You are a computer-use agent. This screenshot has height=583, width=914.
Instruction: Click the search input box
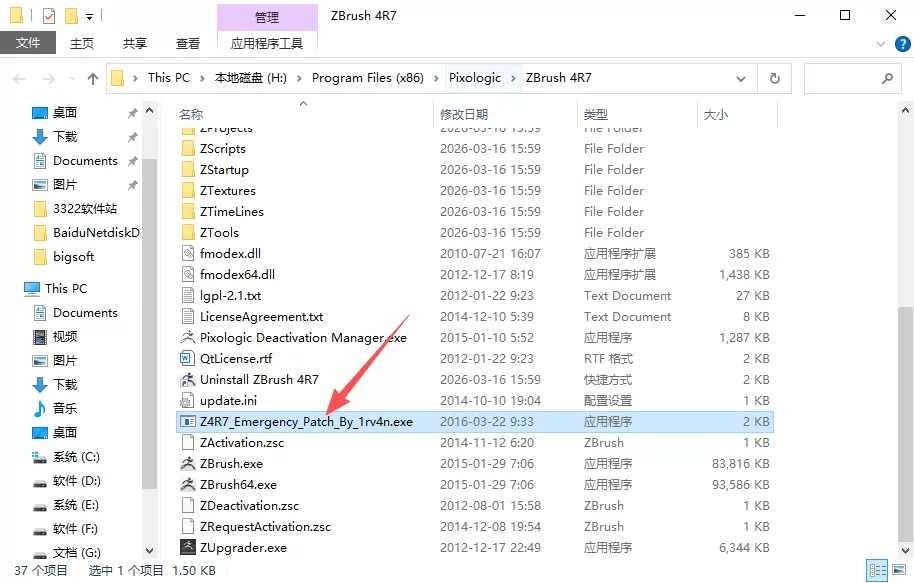[x=853, y=78]
